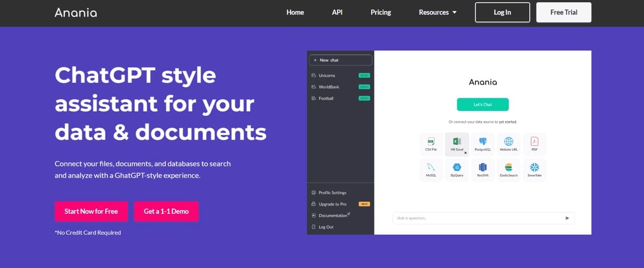Click the "*No Credit Card Required" text

click(88, 233)
